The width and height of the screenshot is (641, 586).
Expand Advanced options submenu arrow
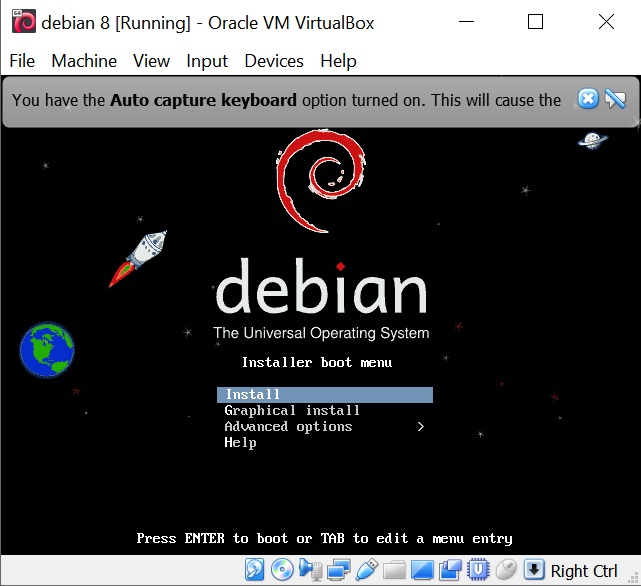tap(421, 427)
